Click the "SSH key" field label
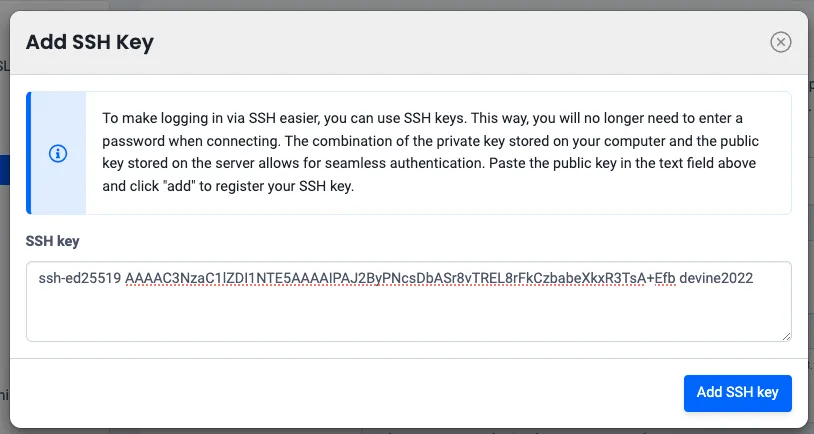The height and width of the screenshot is (434, 814). click(x=53, y=242)
